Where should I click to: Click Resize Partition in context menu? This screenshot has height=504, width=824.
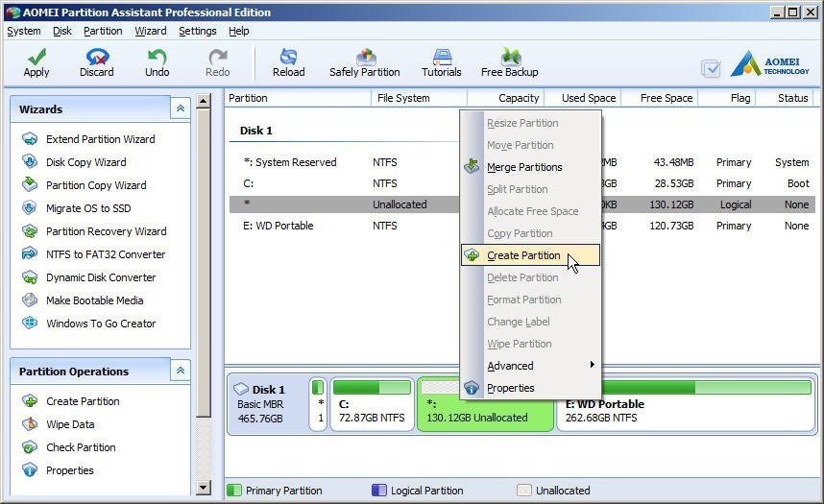click(x=530, y=123)
